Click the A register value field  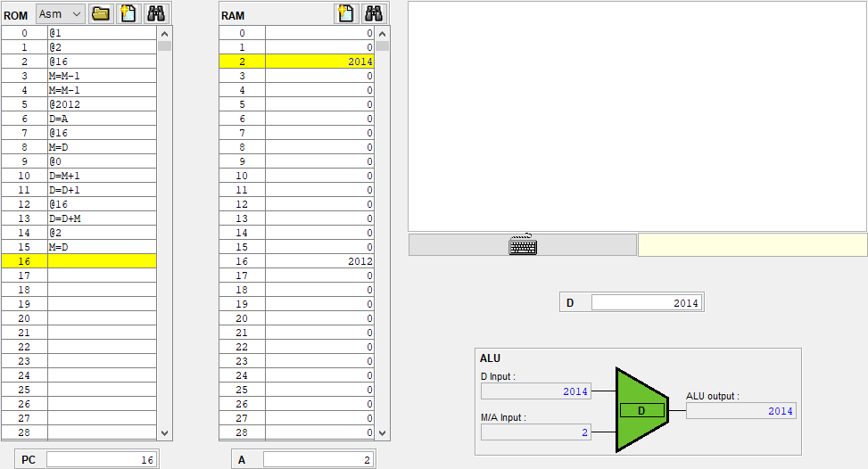pos(318,459)
